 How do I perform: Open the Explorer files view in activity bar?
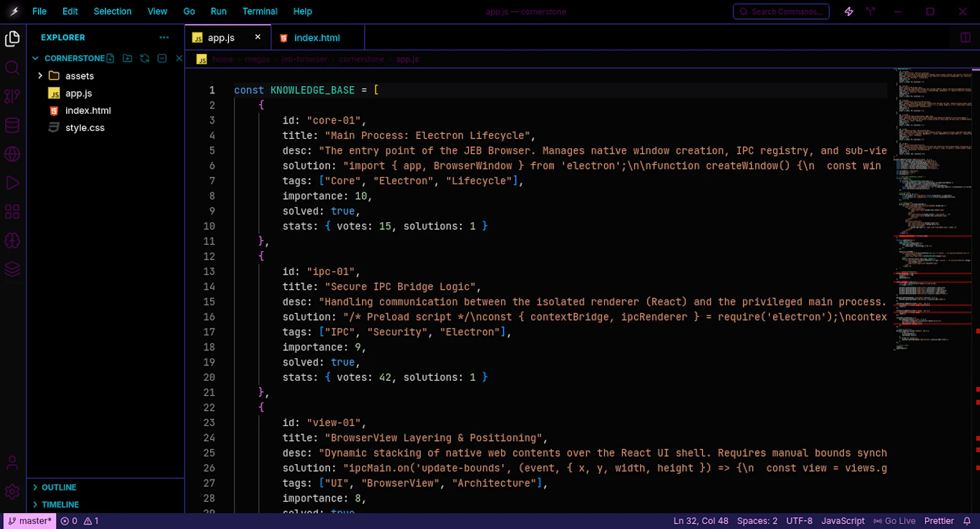coord(12,39)
